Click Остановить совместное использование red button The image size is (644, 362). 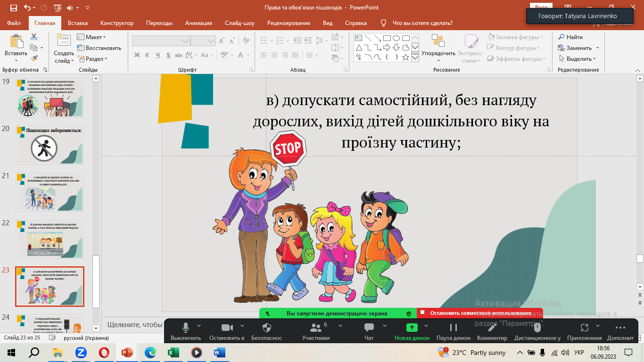point(480,313)
